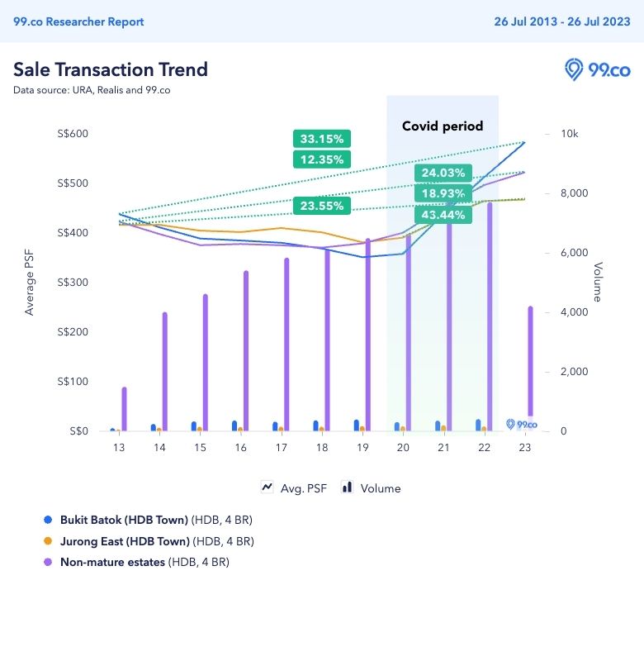Click the Average PSF axis title

29,282
